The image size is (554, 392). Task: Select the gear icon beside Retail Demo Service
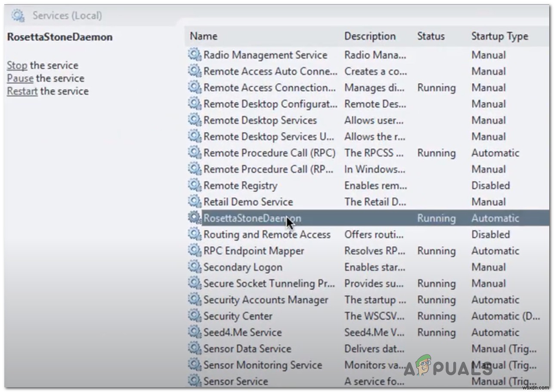click(195, 202)
